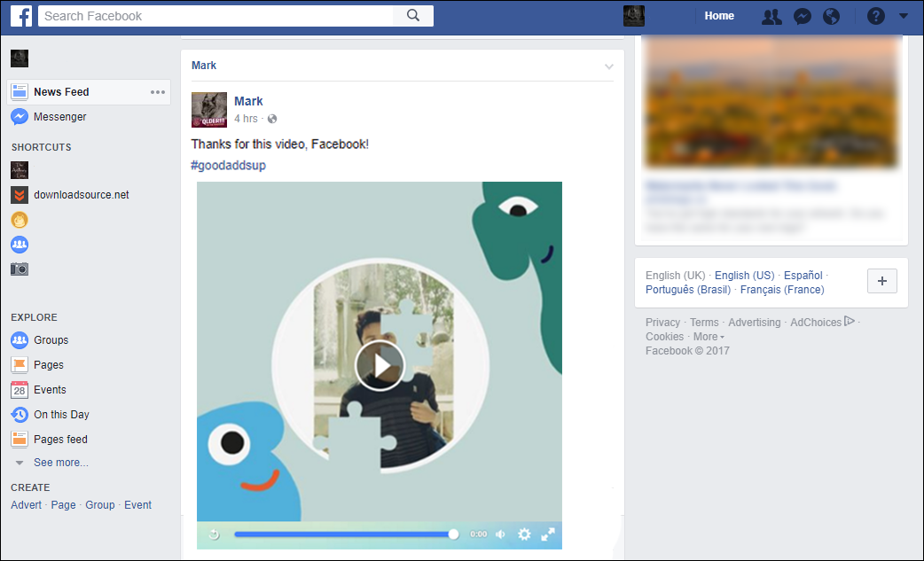
Task: Mute the video volume icon
Action: pyautogui.click(x=500, y=534)
